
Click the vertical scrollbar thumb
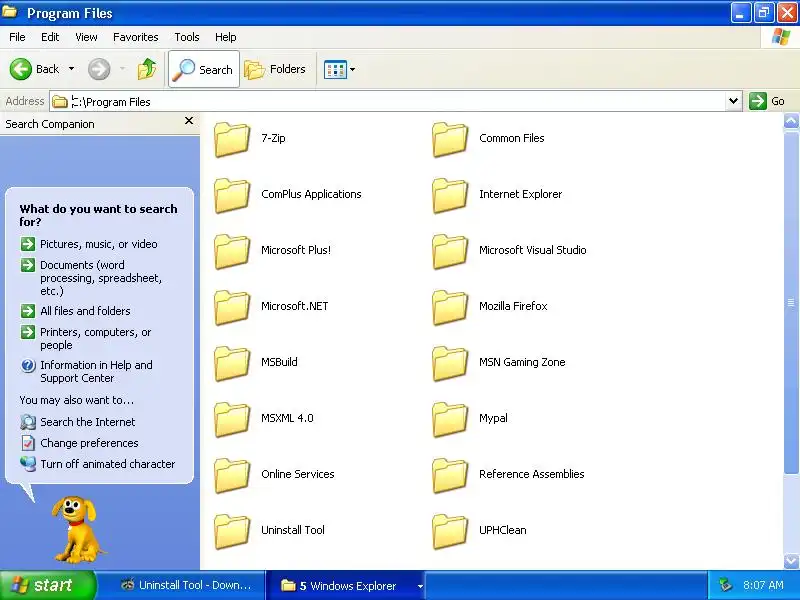coord(791,303)
